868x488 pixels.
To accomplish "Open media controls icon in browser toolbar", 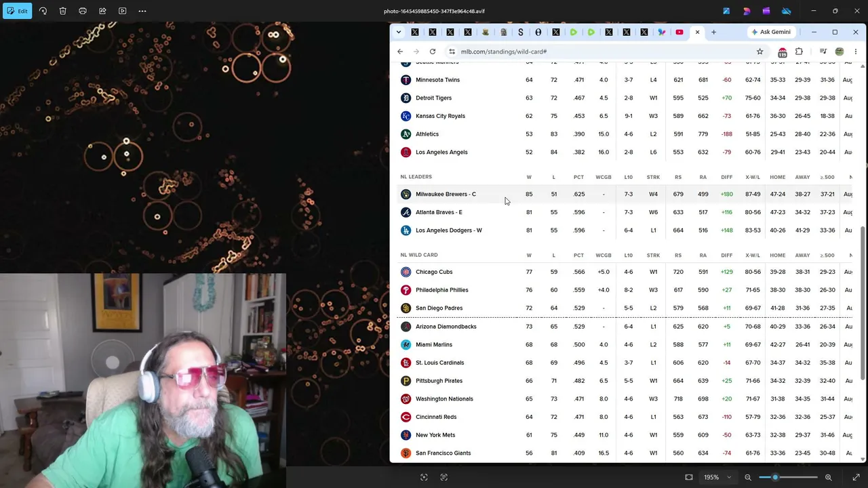I will pos(823,52).
